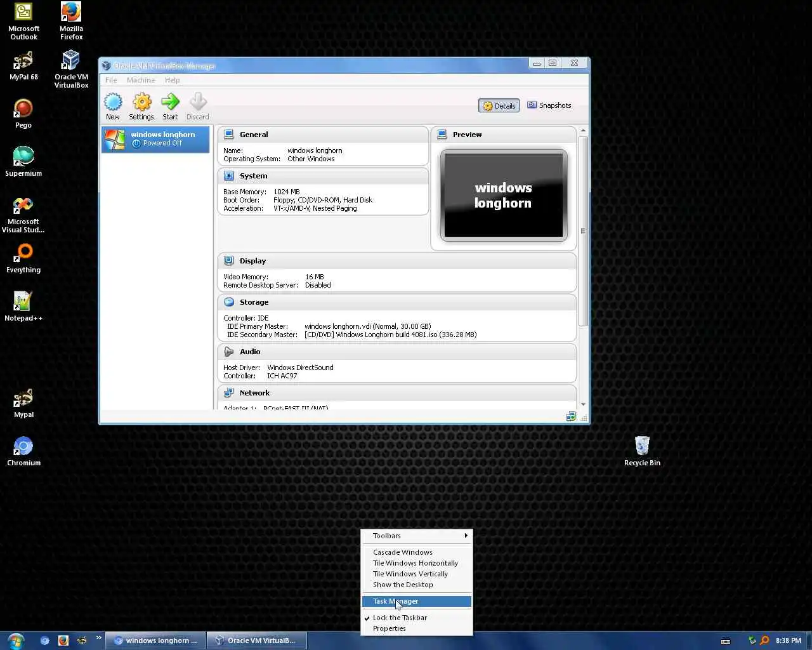812x650 pixels.
Task: Open Notepad++ desktop icon
Action: 23,307
